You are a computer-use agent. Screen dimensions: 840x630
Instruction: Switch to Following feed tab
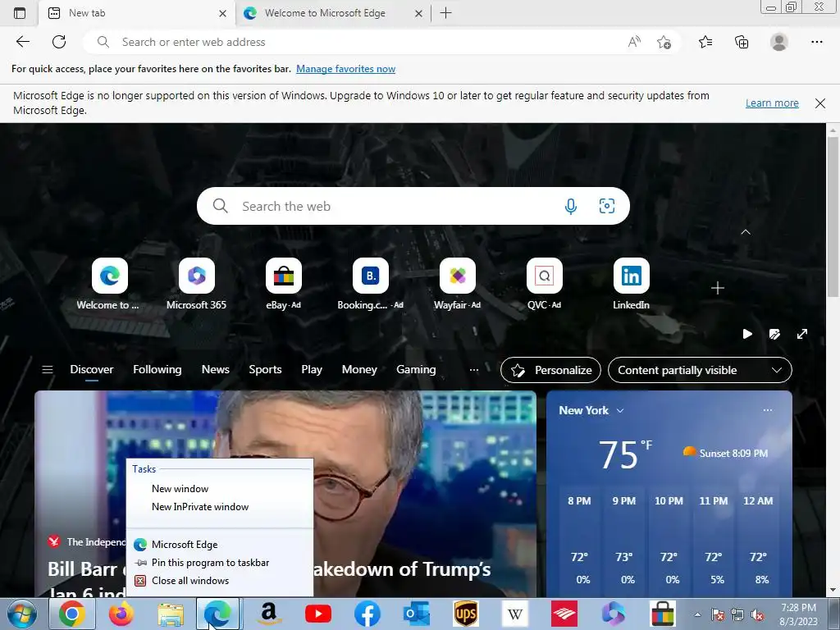tap(157, 370)
